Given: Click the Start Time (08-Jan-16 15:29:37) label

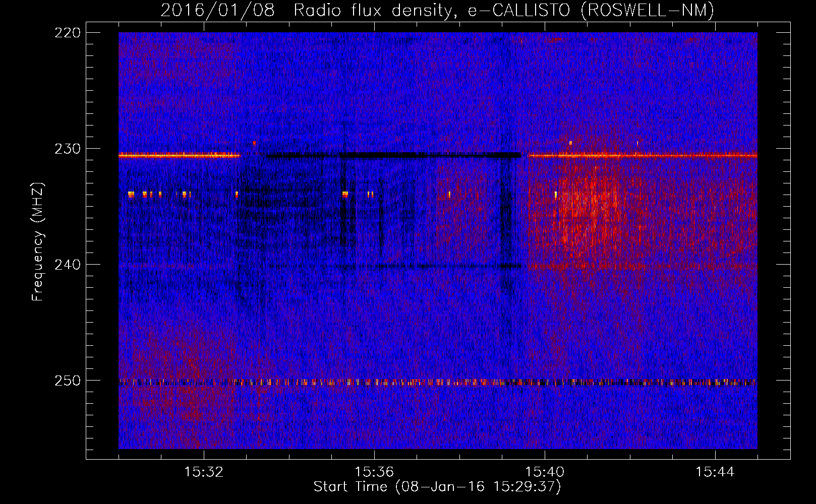Looking at the screenshot, I should point(437,487).
